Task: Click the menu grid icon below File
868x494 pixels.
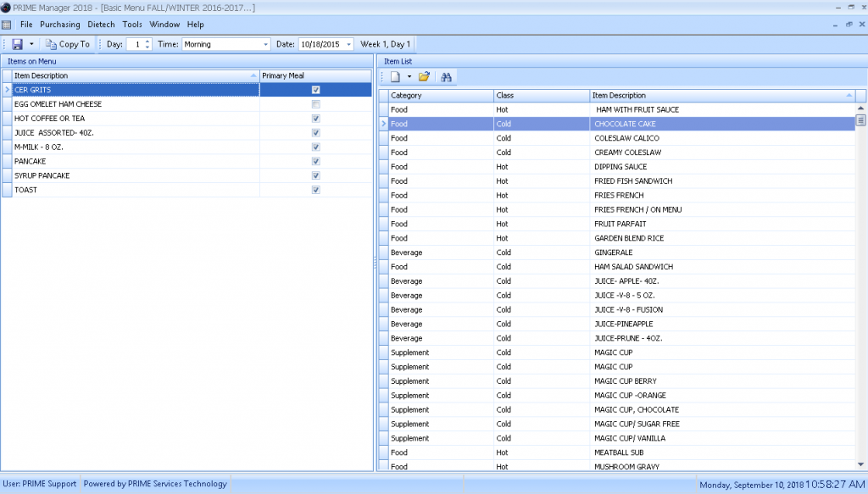Action: (8, 24)
